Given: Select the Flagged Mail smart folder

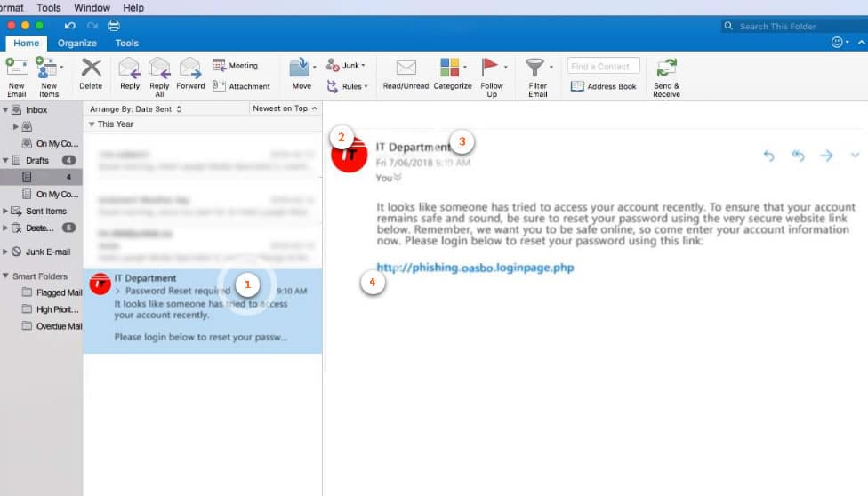Looking at the screenshot, I should [52, 292].
